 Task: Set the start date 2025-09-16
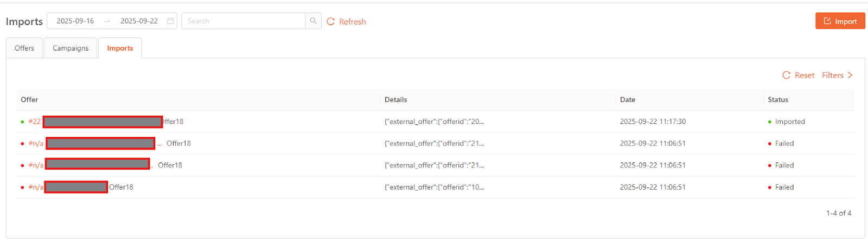(x=75, y=21)
